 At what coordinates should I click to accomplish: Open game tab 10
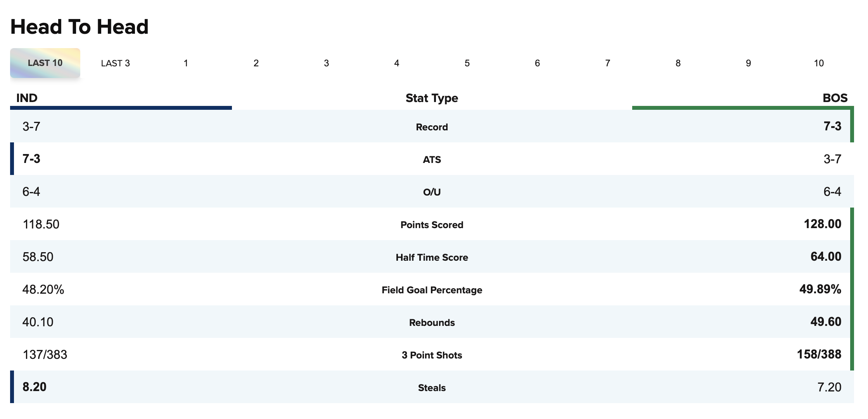(x=819, y=63)
